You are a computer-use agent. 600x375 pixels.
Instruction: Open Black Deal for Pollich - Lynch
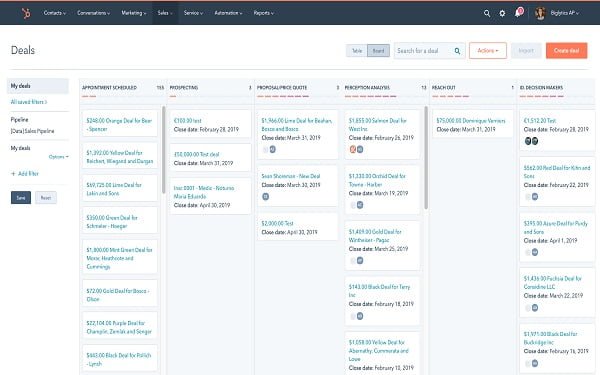tap(119, 359)
